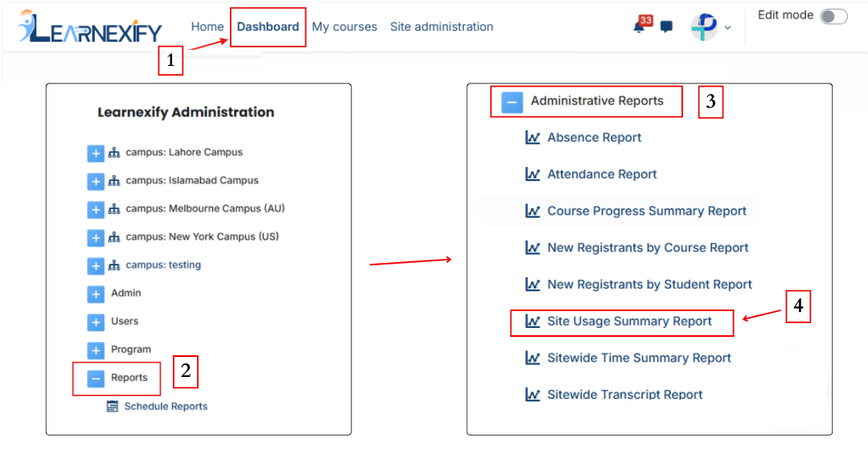
Task: Click chart icon beside Course Progress Summary Report
Action: click(x=533, y=211)
